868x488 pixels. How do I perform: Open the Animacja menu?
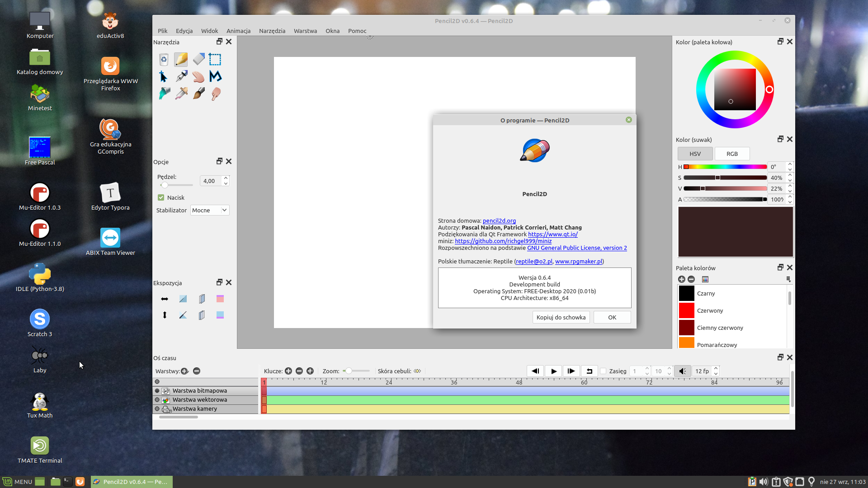tap(238, 31)
